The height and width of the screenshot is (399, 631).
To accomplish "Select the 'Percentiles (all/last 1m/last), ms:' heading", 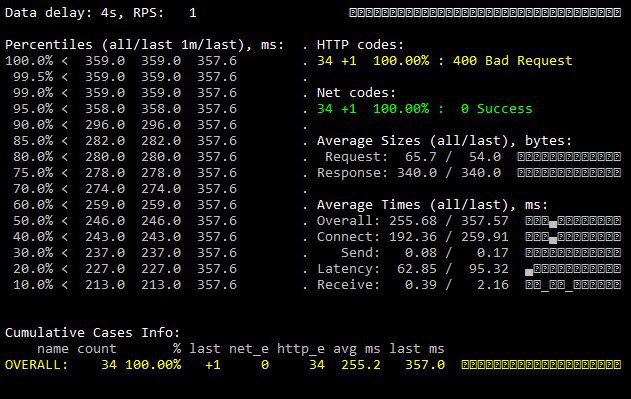I will point(144,45).
